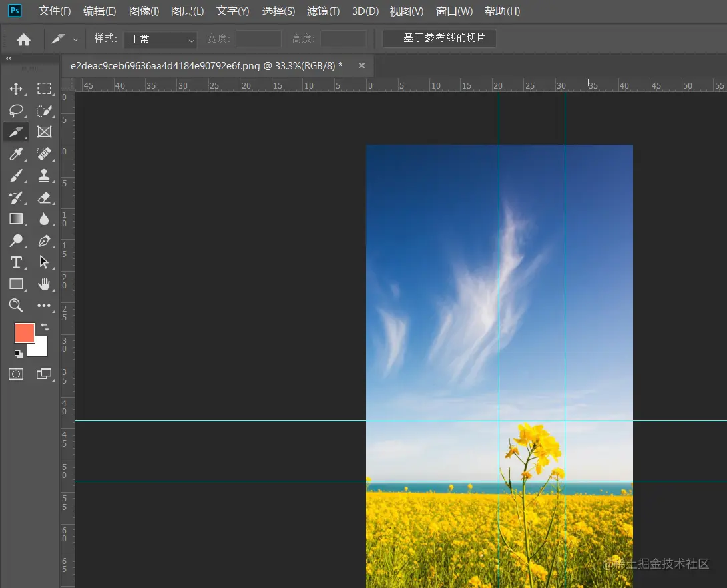Swap foreground and background colors
727x588 pixels.
click(45, 326)
